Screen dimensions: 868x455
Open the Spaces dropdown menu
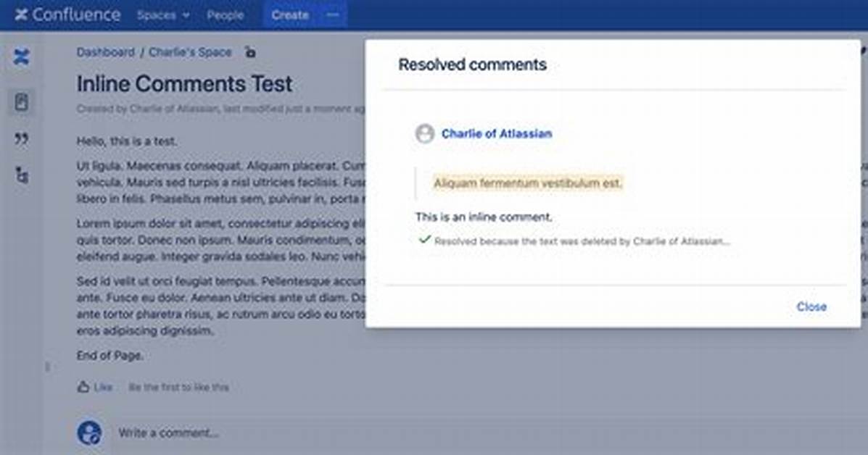tap(163, 15)
